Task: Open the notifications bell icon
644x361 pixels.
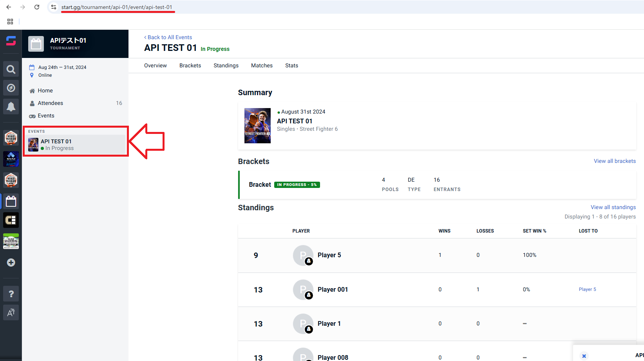Action: [11, 106]
